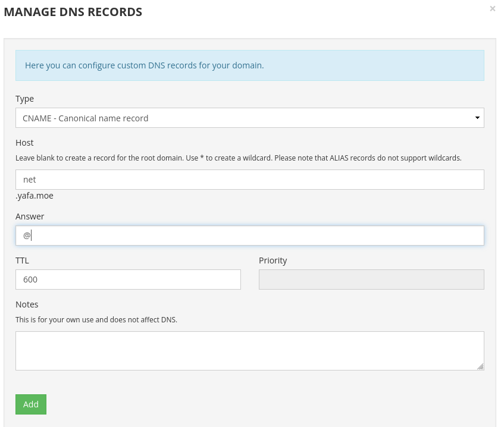
Task: Click the Manage DNS Records heading
Action: pyautogui.click(x=73, y=12)
